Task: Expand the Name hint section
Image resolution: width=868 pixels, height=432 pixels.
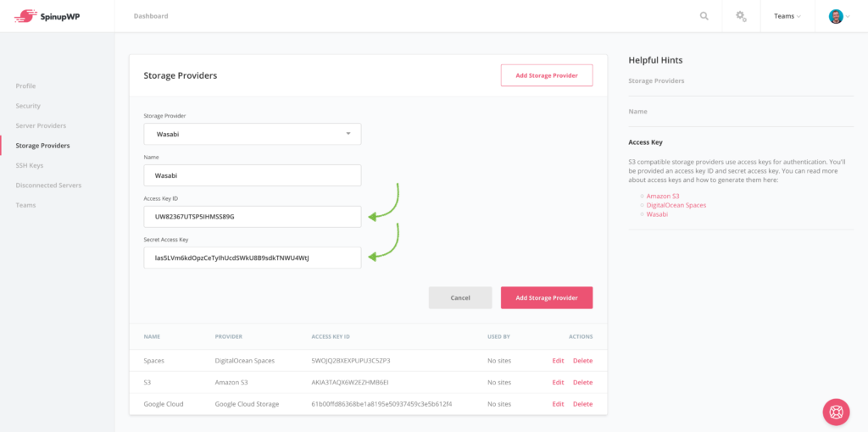Action: coord(637,111)
